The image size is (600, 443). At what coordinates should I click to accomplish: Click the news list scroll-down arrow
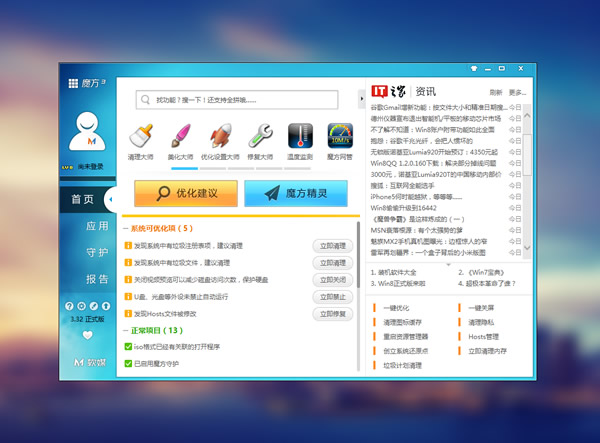527,248
